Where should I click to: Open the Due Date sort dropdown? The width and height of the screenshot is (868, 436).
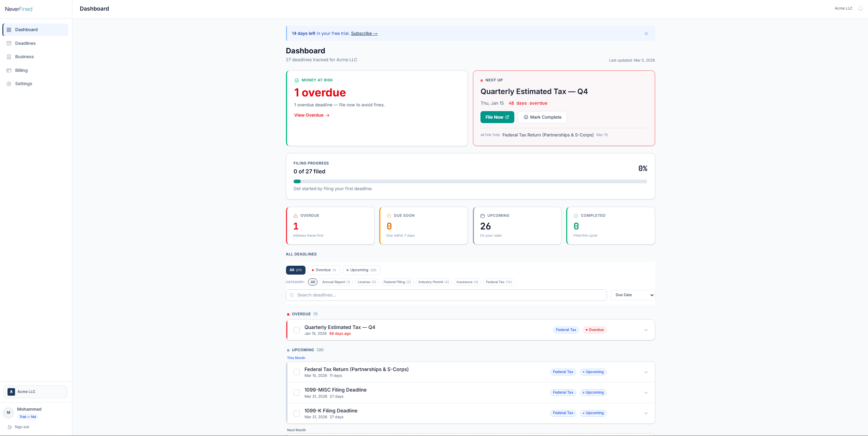pyautogui.click(x=633, y=295)
